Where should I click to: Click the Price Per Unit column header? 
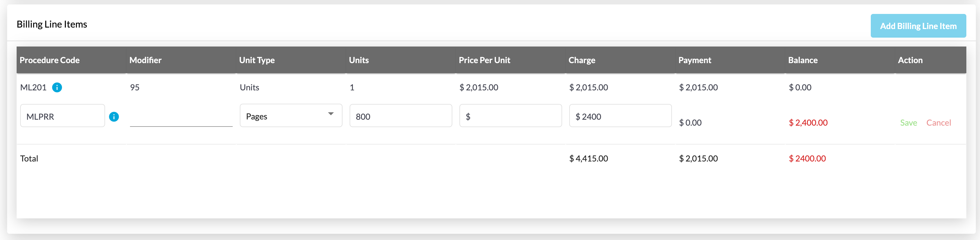coord(484,60)
